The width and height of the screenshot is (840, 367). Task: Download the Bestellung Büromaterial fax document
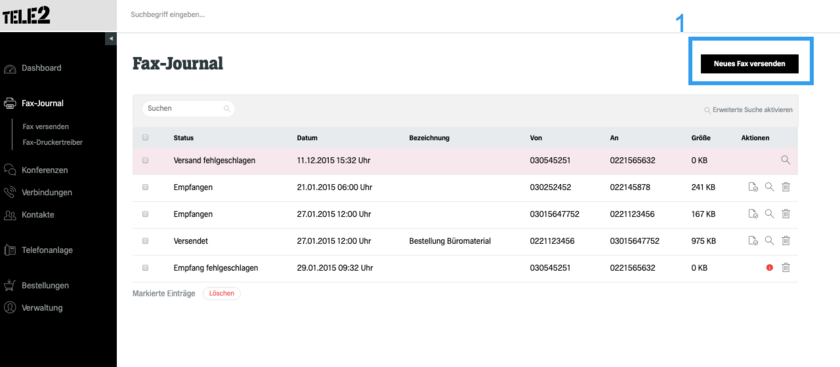pos(753,241)
